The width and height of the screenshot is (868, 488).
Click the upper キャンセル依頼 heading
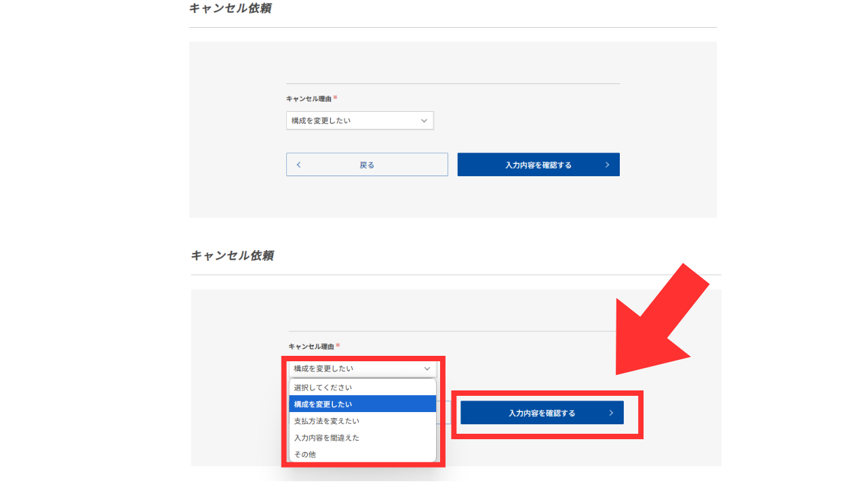pos(231,9)
